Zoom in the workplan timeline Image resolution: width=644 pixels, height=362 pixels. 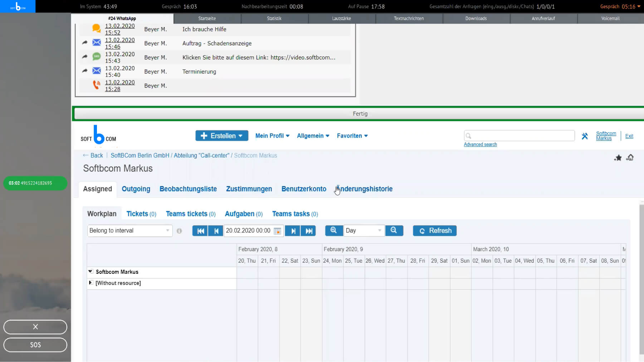[333, 230]
